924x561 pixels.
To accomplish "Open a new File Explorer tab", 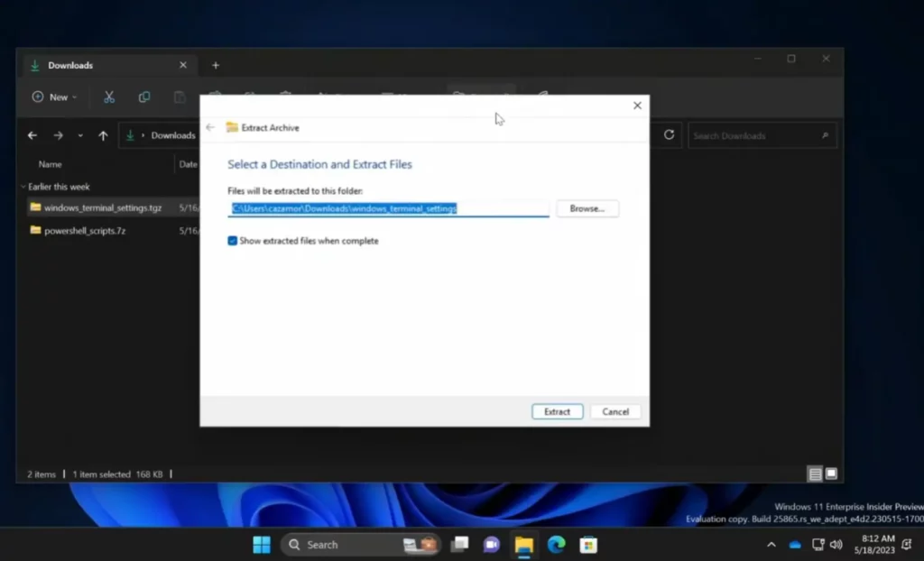I will click(x=215, y=64).
